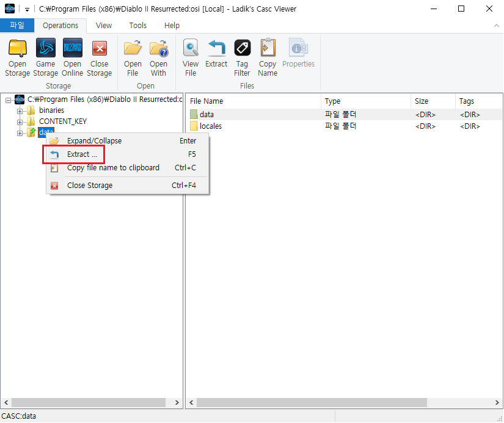Switch to the View tab

[x=104, y=26]
